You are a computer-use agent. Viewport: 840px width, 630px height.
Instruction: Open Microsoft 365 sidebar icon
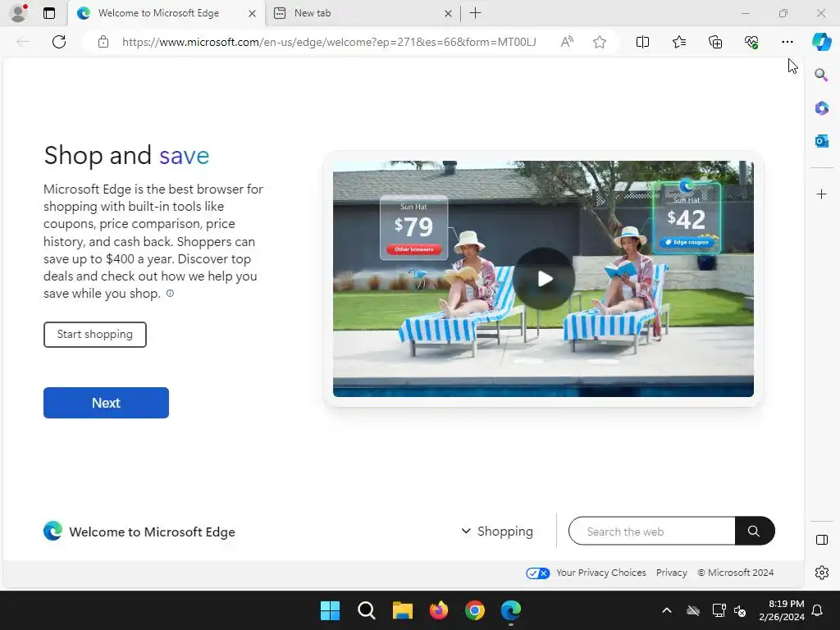pyautogui.click(x=821, y=107)
